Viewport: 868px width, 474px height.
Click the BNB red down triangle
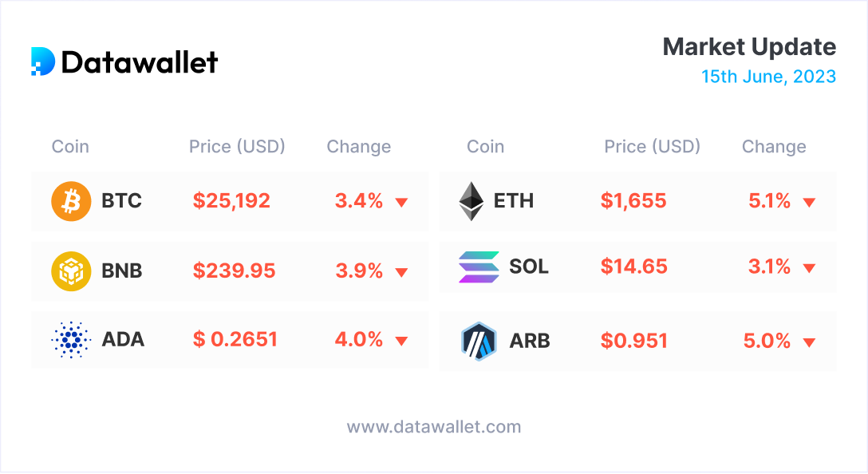pos(401,273)
